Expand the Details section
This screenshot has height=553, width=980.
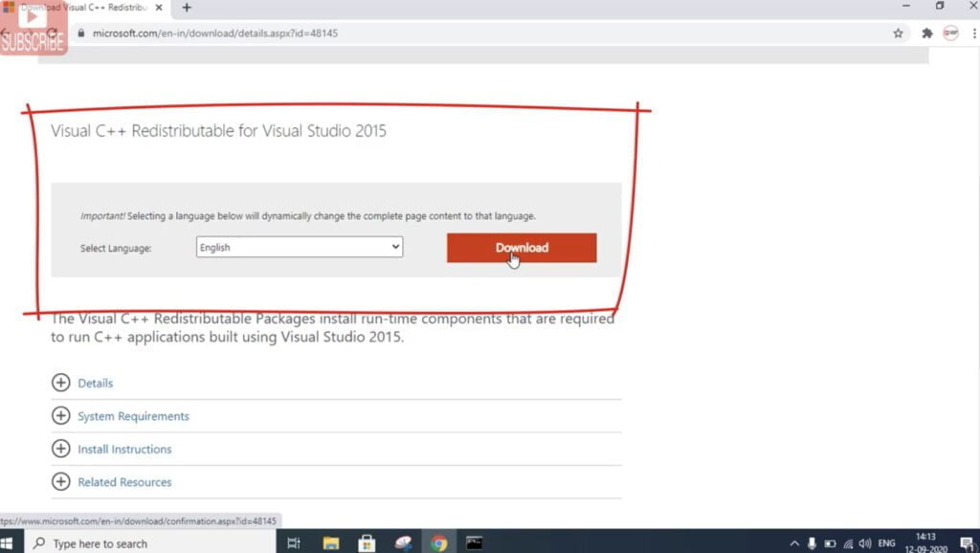coord(95,382)
